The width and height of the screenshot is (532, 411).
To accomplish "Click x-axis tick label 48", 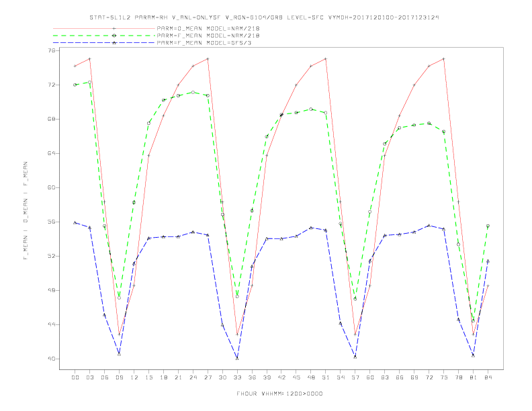I will click(x=311, y=377).
